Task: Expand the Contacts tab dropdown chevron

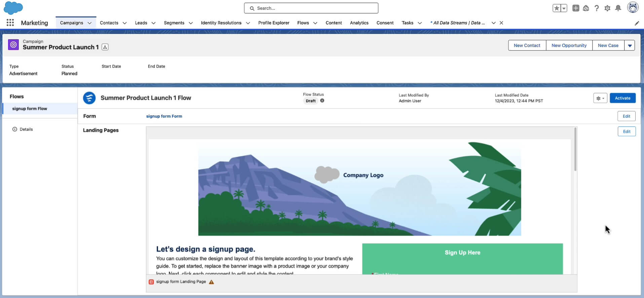Action: pos(124,23)
